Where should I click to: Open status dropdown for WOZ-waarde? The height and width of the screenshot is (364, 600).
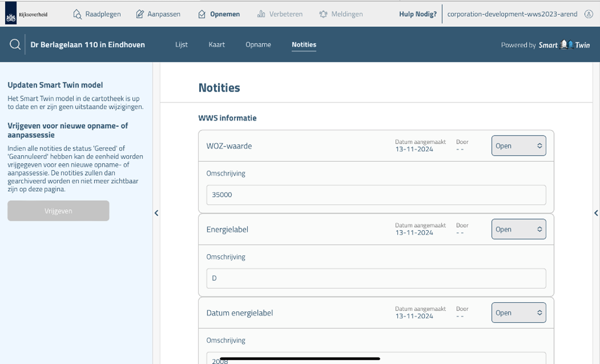(x=518, y=146)
